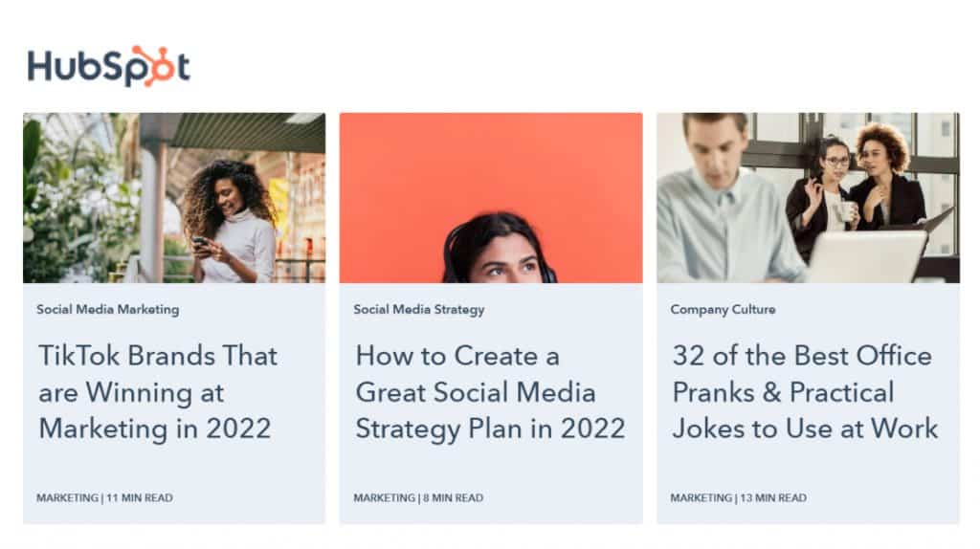The height and width of the screenshot is (549, 980).
Task: Select the Social Media Strategy category label
Action: 419,309
